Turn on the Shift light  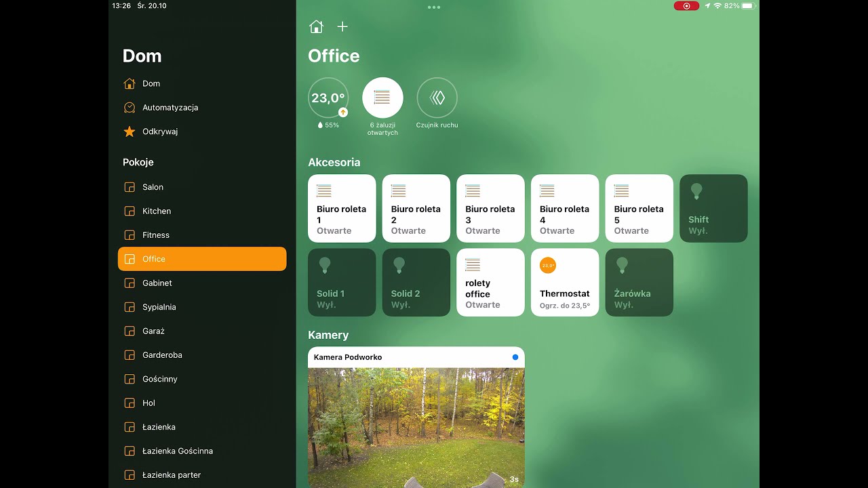pos(713,209)
